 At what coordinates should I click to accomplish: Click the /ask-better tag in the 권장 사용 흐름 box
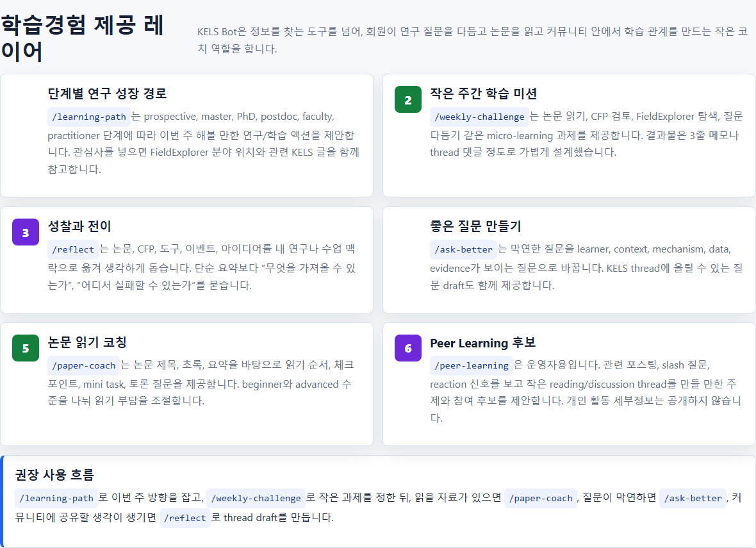point(693,498)
